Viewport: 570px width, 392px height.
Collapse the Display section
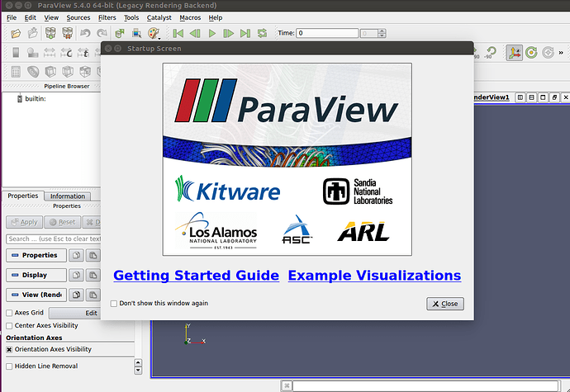point(36,275)
